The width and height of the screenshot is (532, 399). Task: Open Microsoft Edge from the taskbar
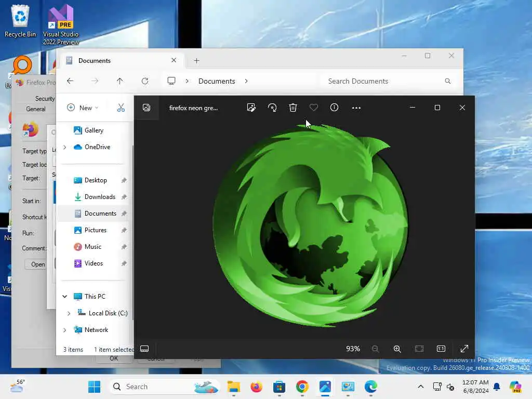click(x=371, y=387)
